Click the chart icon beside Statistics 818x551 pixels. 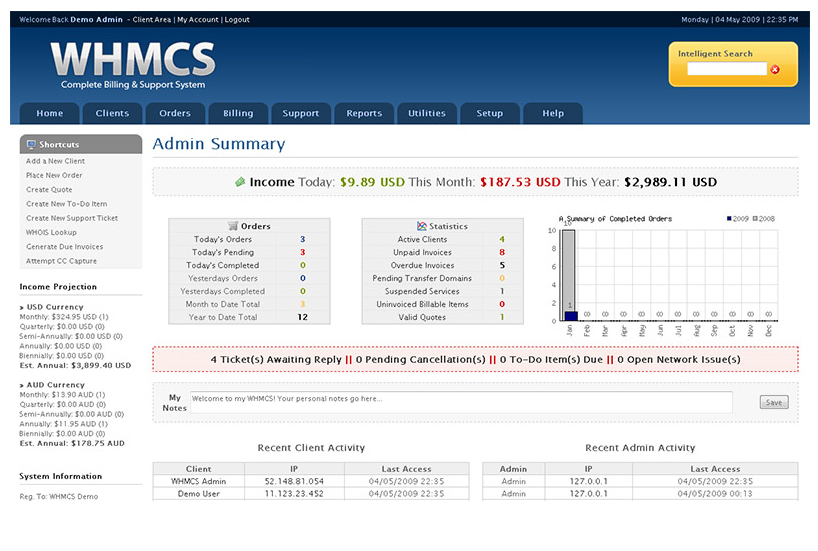coord(422,226)
